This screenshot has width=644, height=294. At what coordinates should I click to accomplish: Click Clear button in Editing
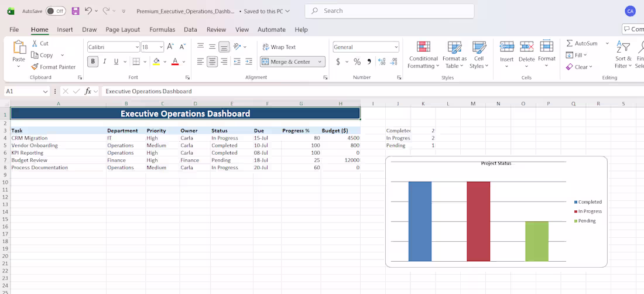579,67
